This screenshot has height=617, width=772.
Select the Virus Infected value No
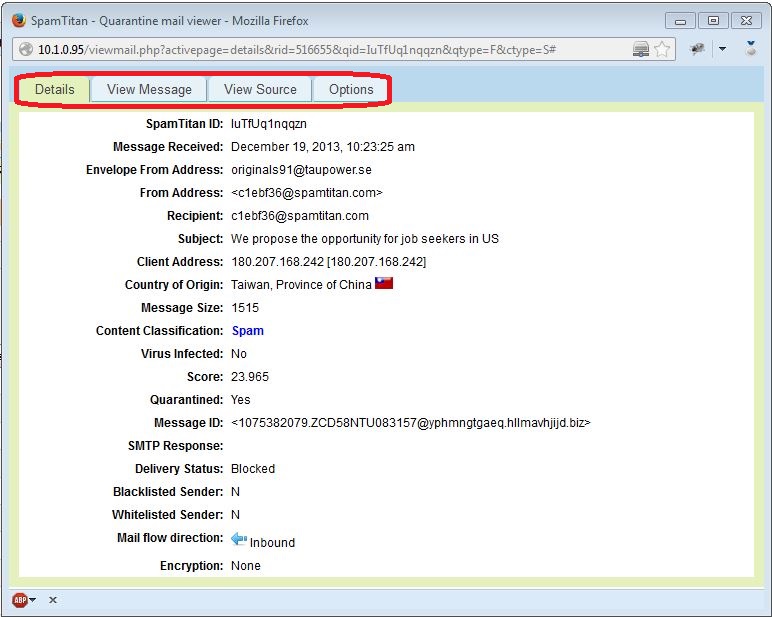(x=239, y=354)
